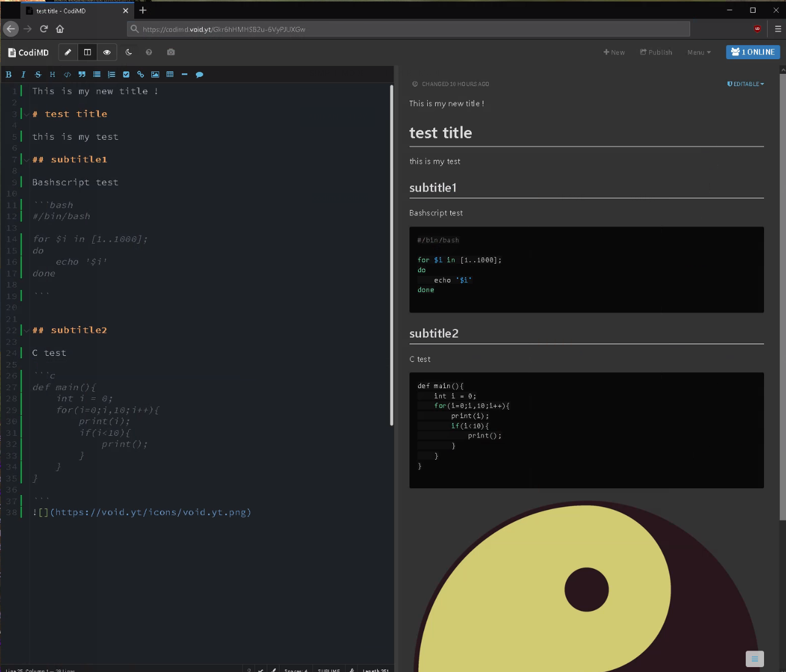The image size is (786, 672).
Task: Close the 'test title - CodiMD' tab
Action: tap(126, 10)
